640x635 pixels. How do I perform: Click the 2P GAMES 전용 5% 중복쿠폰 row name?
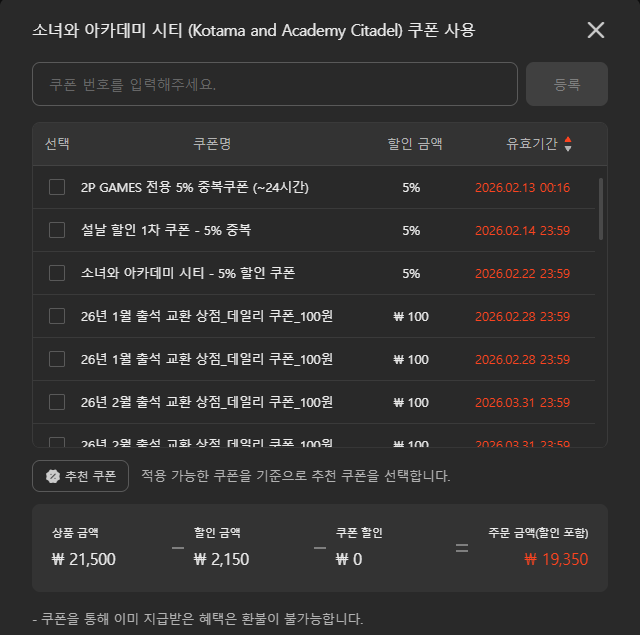[x=195, y=187]
